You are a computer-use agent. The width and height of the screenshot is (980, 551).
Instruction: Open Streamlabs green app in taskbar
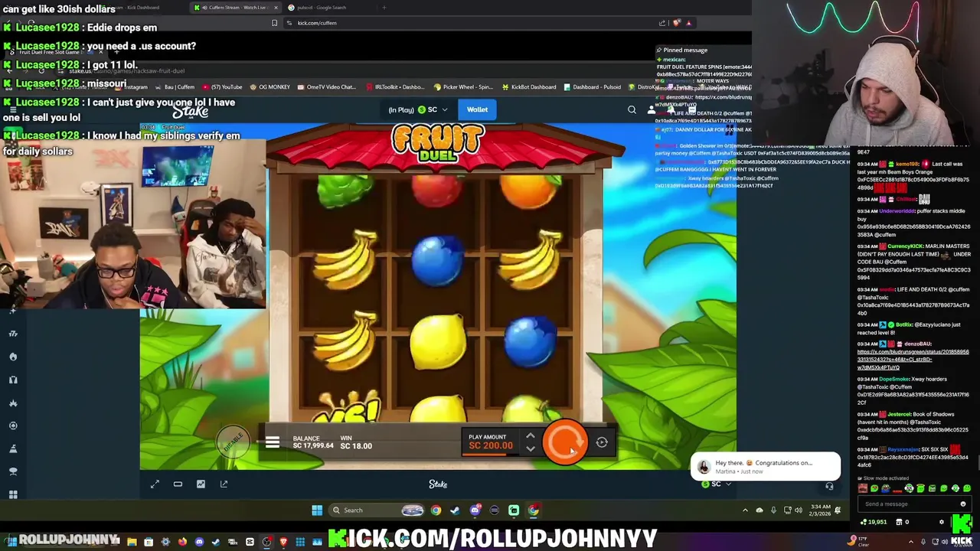pyautogui.click(x=514, y=510)
